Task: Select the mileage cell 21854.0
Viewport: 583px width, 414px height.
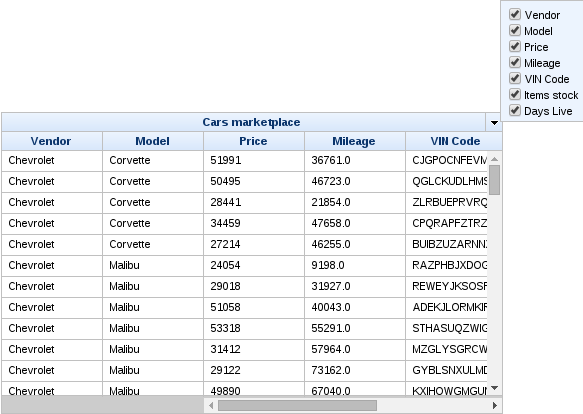Action: point(355,203)
